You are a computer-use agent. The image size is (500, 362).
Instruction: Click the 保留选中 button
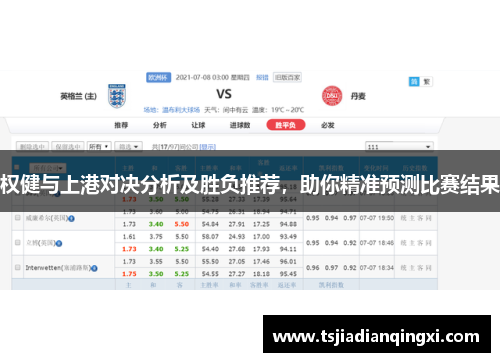pos(68,147)
